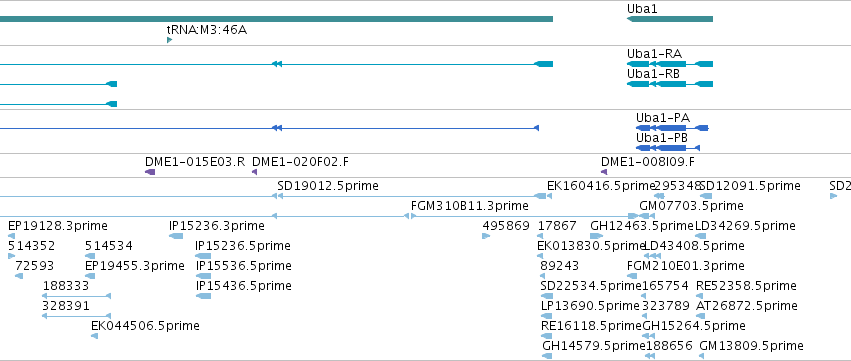Click the 328391 EST span
This screenshot has height=361, width=851.
[77, 316]
